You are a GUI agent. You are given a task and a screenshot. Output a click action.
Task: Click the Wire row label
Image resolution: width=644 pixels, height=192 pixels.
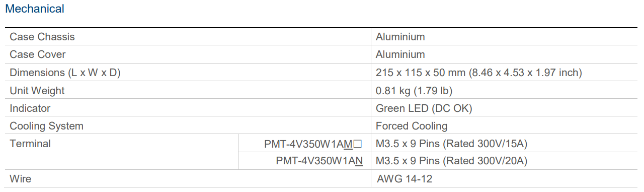[x=21, y=179]
